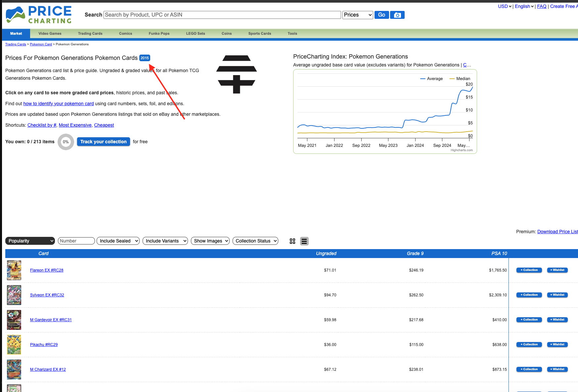
Task: Add Pikachu #RC29 to Wishlist
Action: (x=557, y=344)
